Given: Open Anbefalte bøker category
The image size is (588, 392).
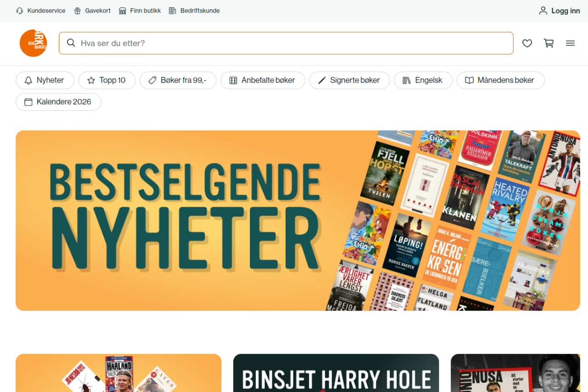Looking at the screenshot, I should click(263, 80).
